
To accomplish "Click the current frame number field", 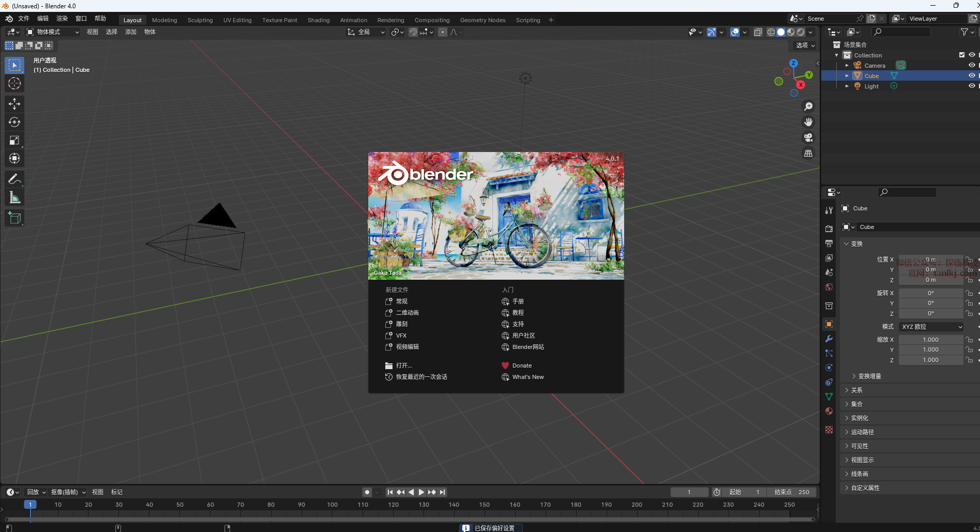I will tap(689, 492).
